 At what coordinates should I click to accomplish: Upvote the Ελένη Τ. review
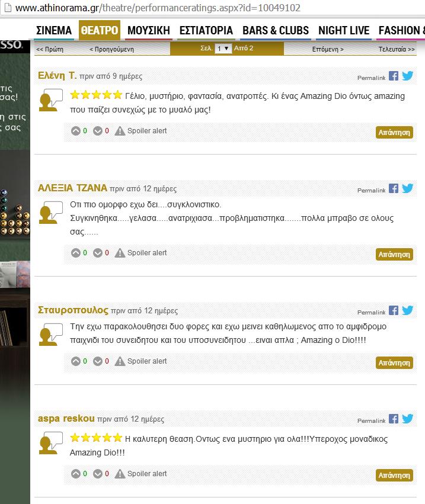[x=76, y=131]
